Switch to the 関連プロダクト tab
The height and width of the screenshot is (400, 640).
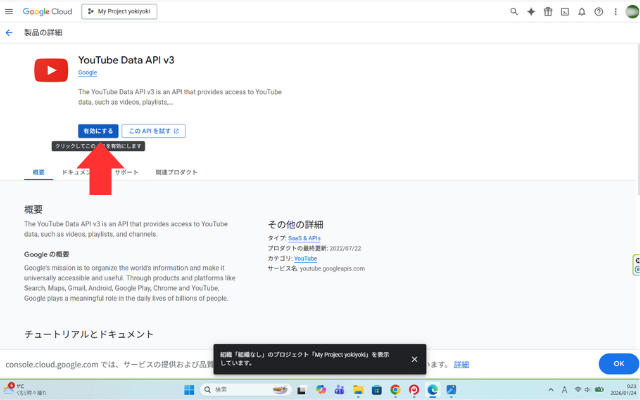[176, 172]
